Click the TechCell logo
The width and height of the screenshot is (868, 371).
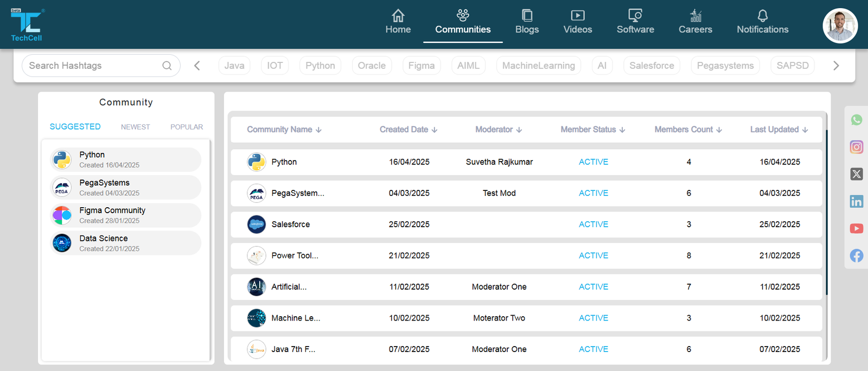(27, 25)
